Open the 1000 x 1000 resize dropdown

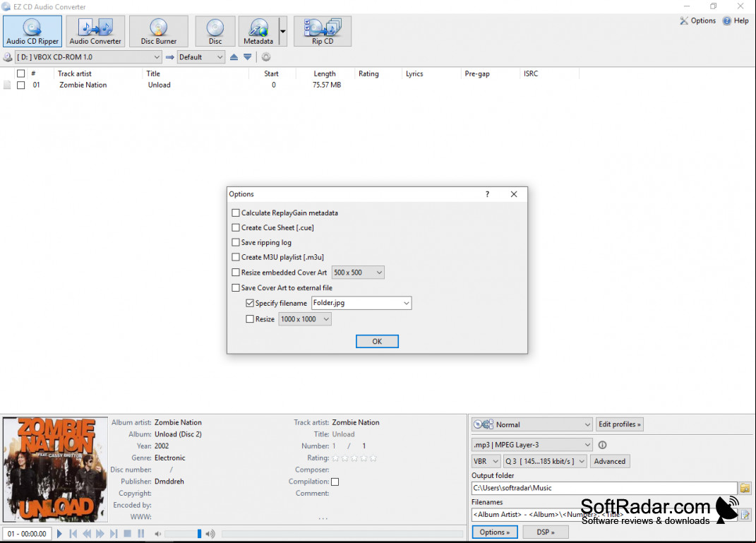point(305,318)
